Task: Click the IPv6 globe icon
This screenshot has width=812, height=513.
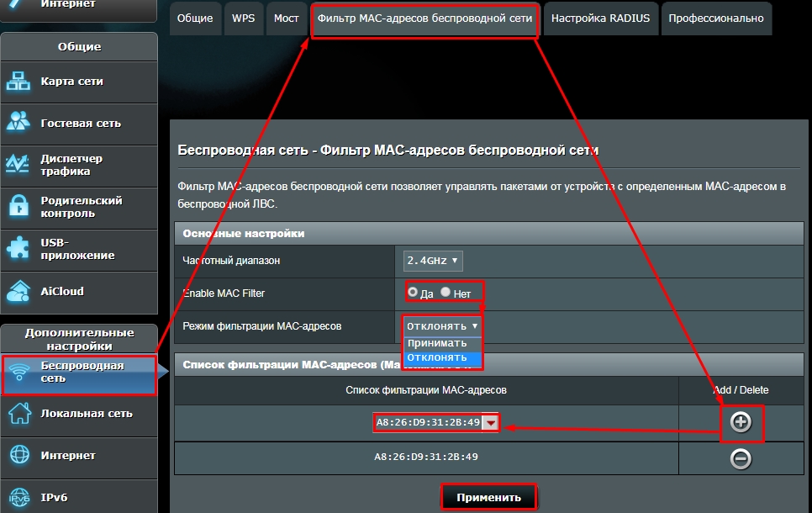Action: coord(19,498)
